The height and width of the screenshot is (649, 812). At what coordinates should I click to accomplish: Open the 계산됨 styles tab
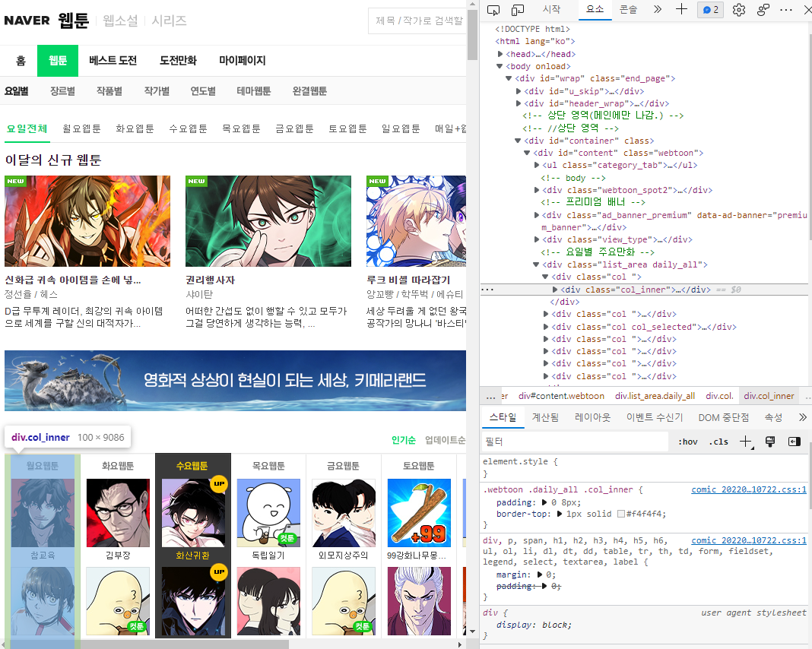click(x=545, y=417)
